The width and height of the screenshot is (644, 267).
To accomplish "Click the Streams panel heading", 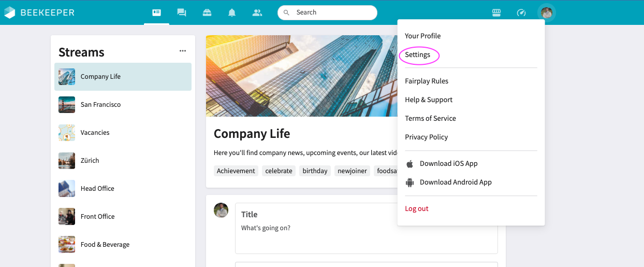I will tap(81, 52).
